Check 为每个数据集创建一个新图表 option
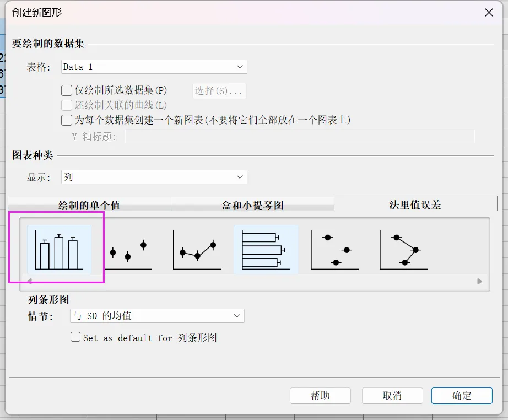This screenshot has height=420, width=508. tap(67, 120)
